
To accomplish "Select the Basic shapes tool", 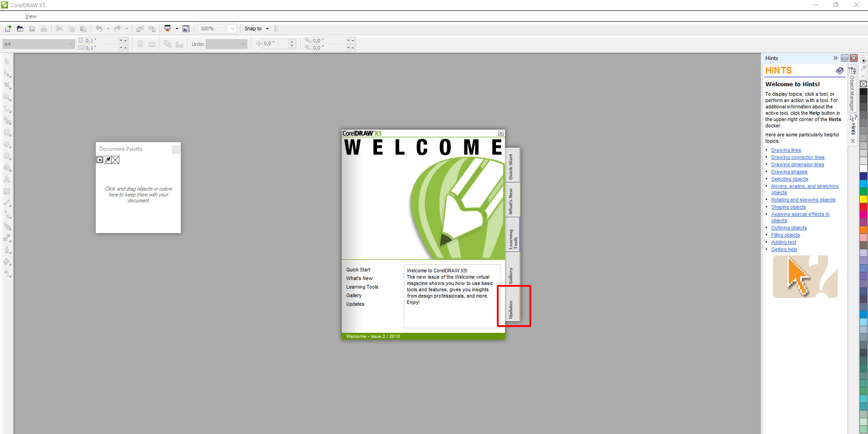I will click(7, 168).
